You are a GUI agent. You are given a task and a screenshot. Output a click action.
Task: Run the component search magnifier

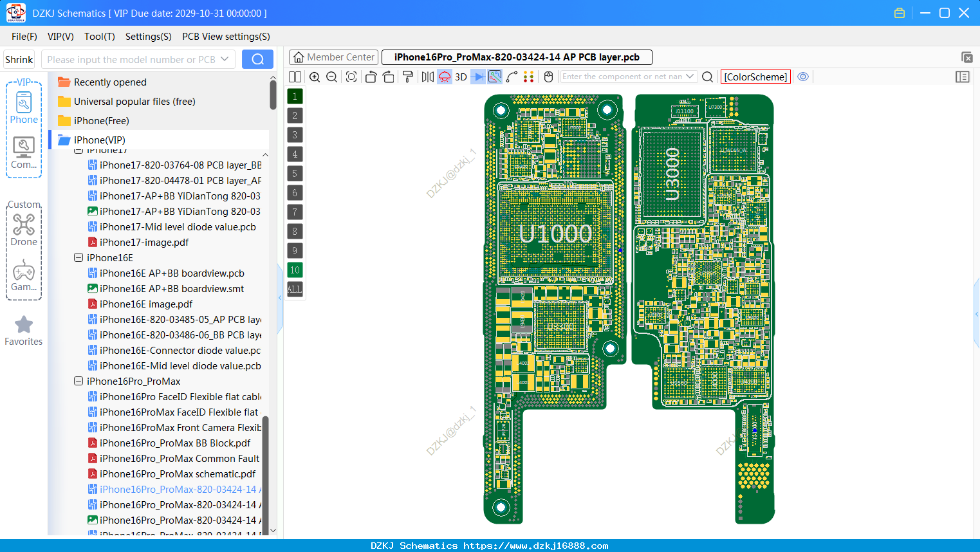(707, 77)
